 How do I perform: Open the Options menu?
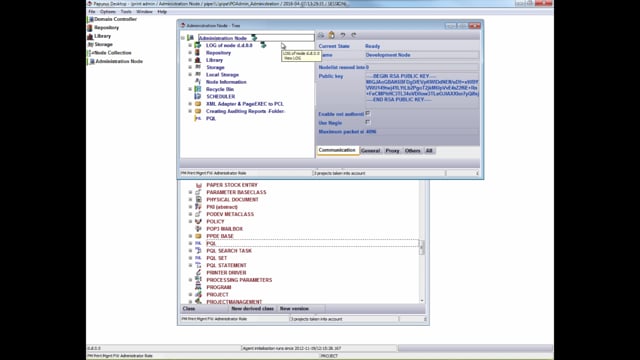(x=108, y=12)
